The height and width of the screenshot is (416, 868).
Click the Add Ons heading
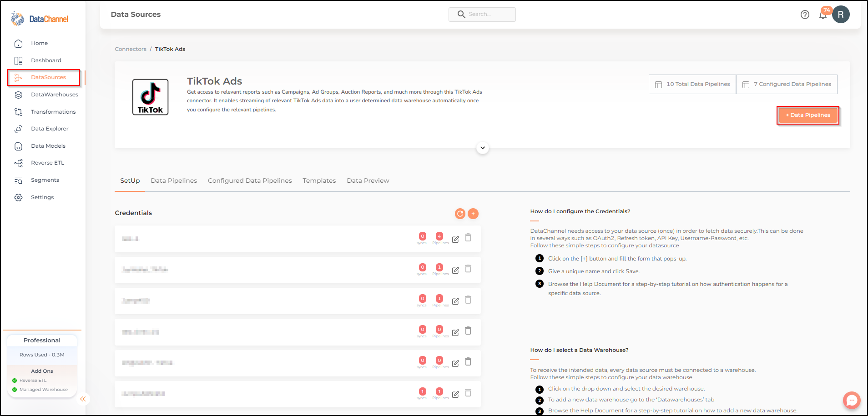coord(42,371)
